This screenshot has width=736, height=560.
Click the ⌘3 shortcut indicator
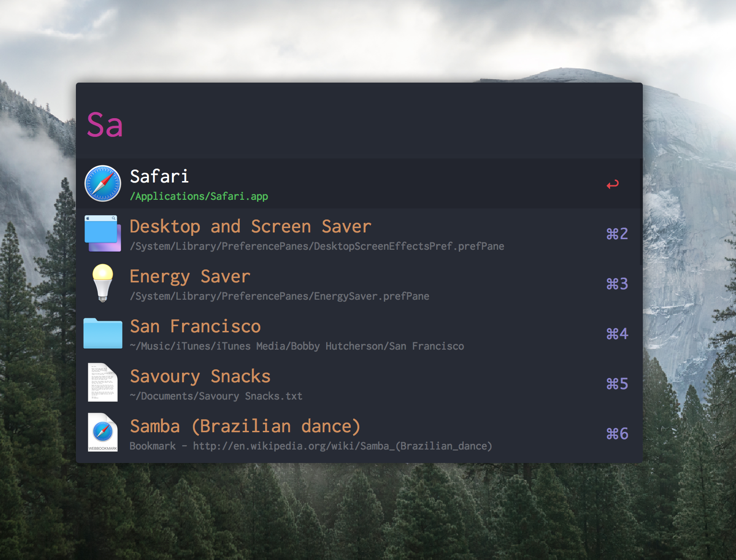pyautogui.click(x=617, y=284)
